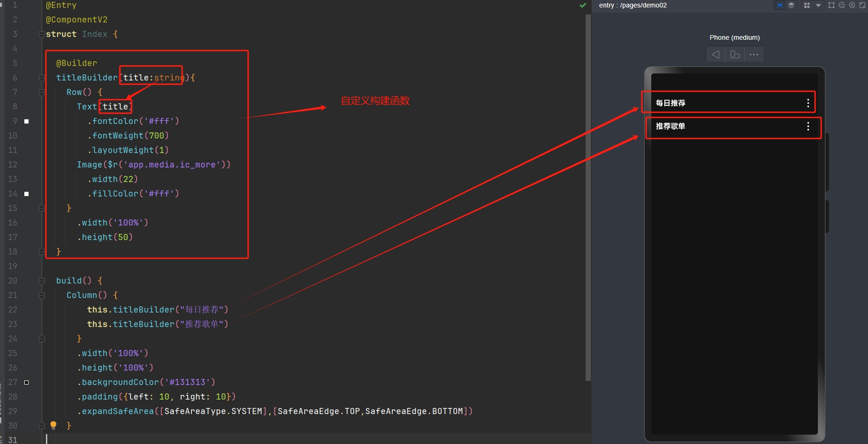Open the three-dot more options under Phone (medium)
The image size is (868, 444).
[x=754, y=55]
